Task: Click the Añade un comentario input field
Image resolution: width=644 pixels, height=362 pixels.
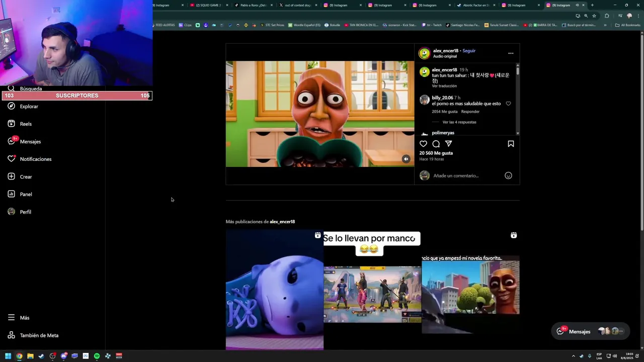Action: 465,175
